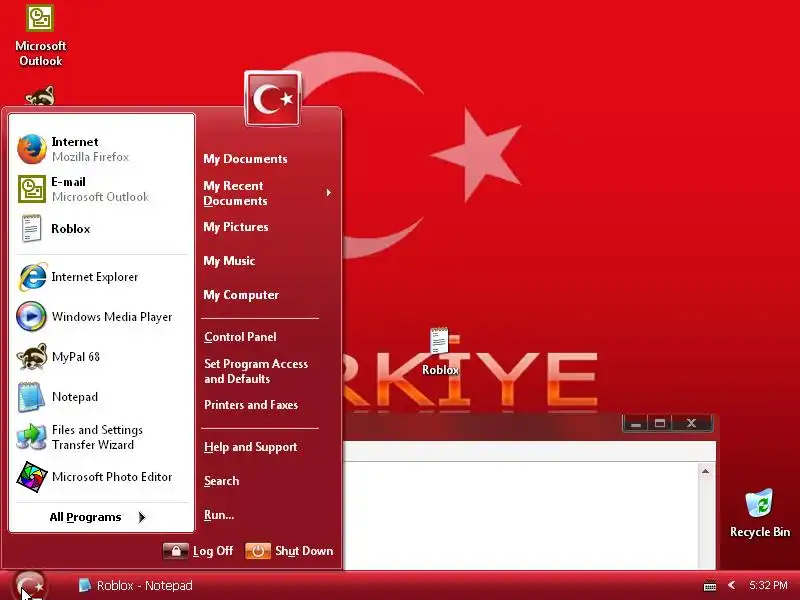
Task: Open the pinned Roblox document icon
Action: click(x=101, y=229)
